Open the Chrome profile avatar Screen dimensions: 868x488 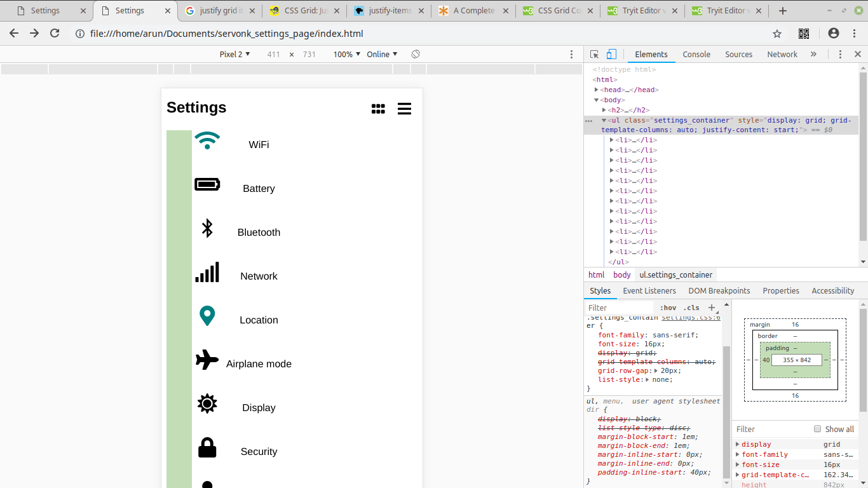pyautogui.click(x=834, y=34)
